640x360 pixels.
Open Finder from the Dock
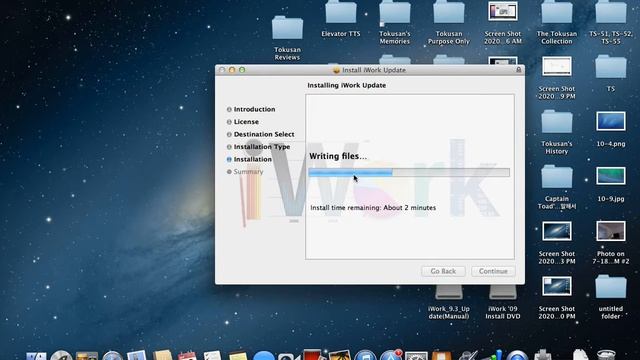[37, 356]
